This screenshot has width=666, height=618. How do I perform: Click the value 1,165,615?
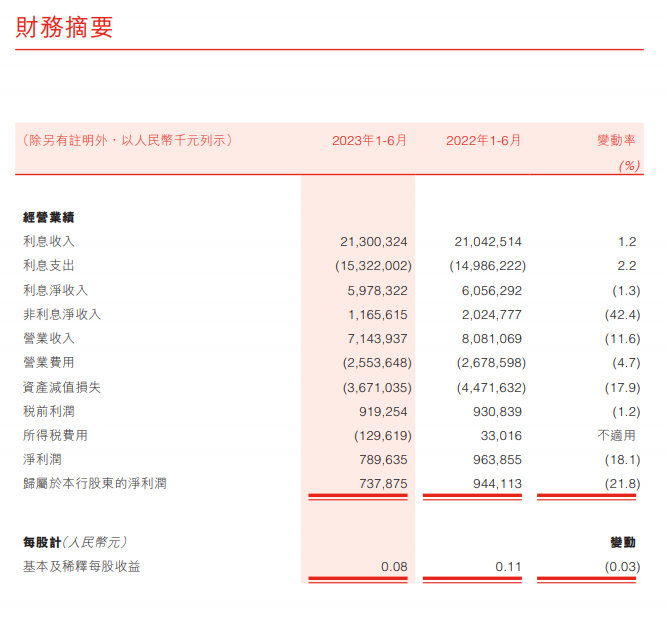[x=378, y=315]
